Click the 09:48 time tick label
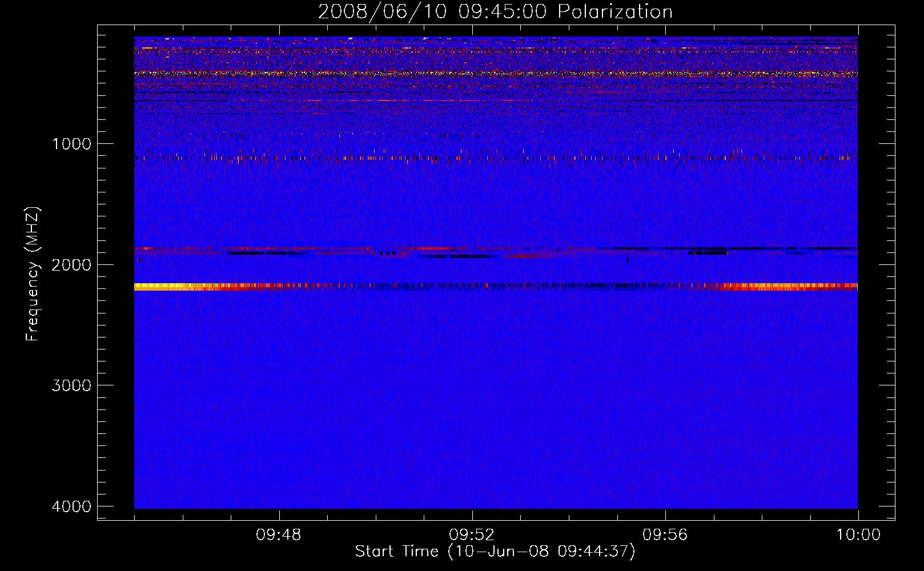 point(279,535)
